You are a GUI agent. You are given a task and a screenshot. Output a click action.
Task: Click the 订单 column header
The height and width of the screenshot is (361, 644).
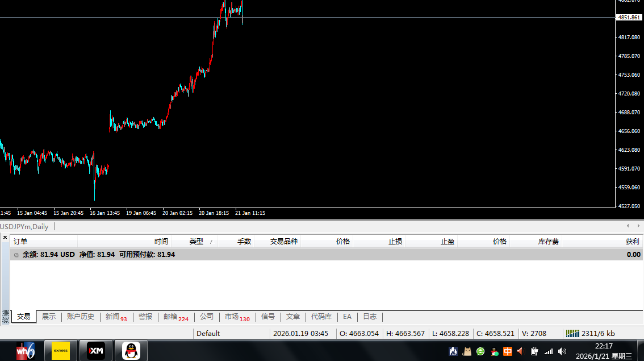20,242
